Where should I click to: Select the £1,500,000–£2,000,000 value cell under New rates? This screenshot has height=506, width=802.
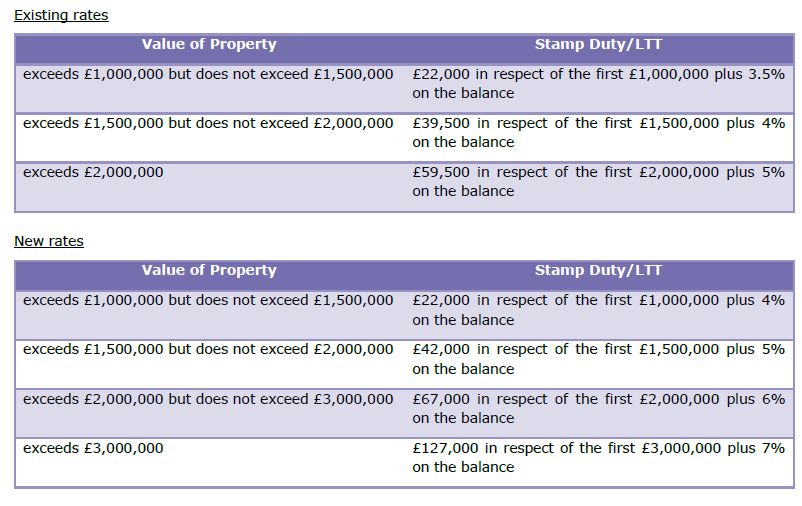coord(208,349)
